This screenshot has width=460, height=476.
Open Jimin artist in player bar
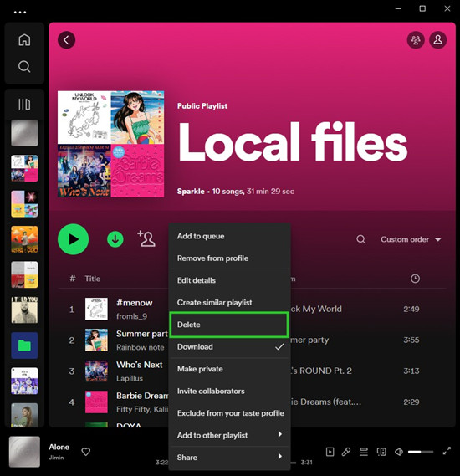pyautogui.click(x=56, y=458)
